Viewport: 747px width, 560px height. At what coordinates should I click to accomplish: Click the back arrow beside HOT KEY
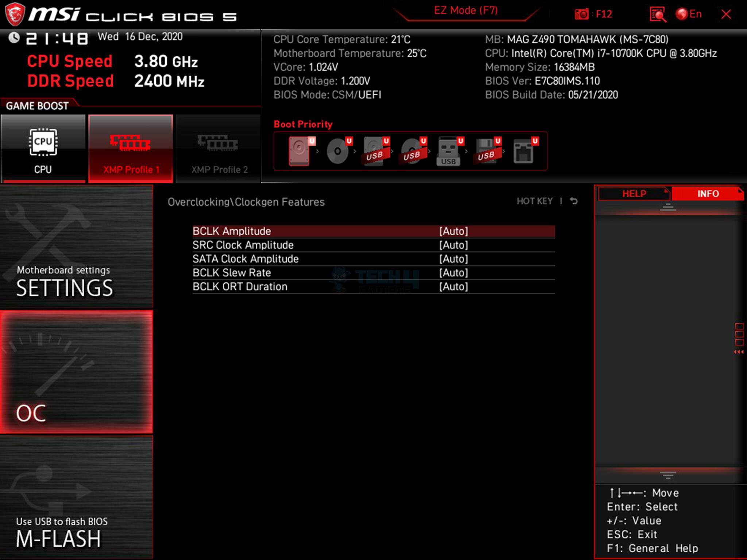tap(574, 201)
